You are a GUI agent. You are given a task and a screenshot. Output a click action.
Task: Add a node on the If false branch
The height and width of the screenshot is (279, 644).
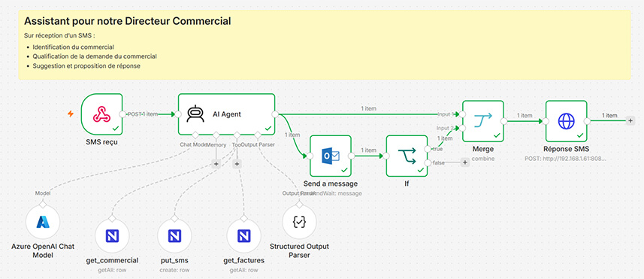pos(464,162)
